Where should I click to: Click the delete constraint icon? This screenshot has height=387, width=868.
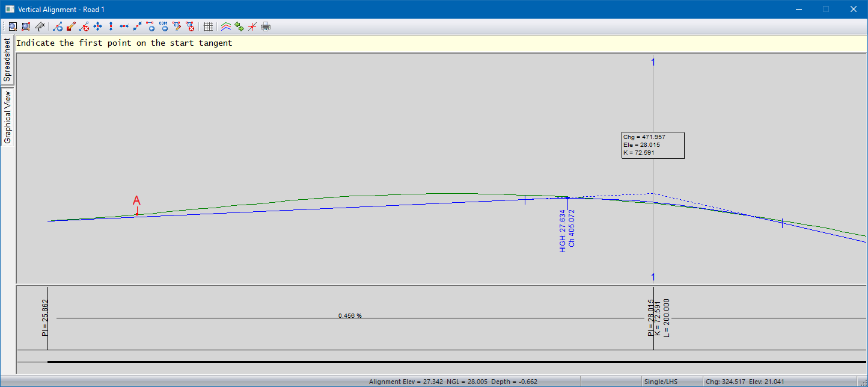pyautogui.click(x=191, y=26)
